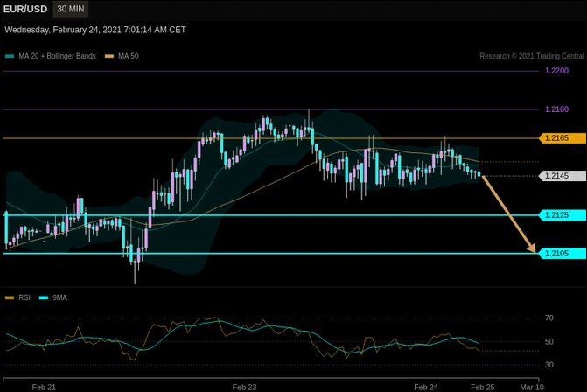The width and height of the screenshot is (587, 392).
Task: Select the cyan 1.2125 support price tag
Action: (563, 215)
